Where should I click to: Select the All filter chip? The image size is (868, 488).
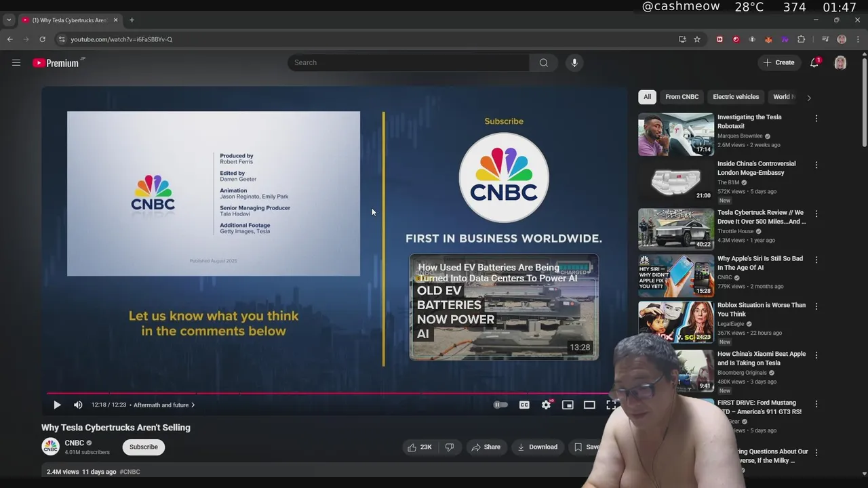647,97
